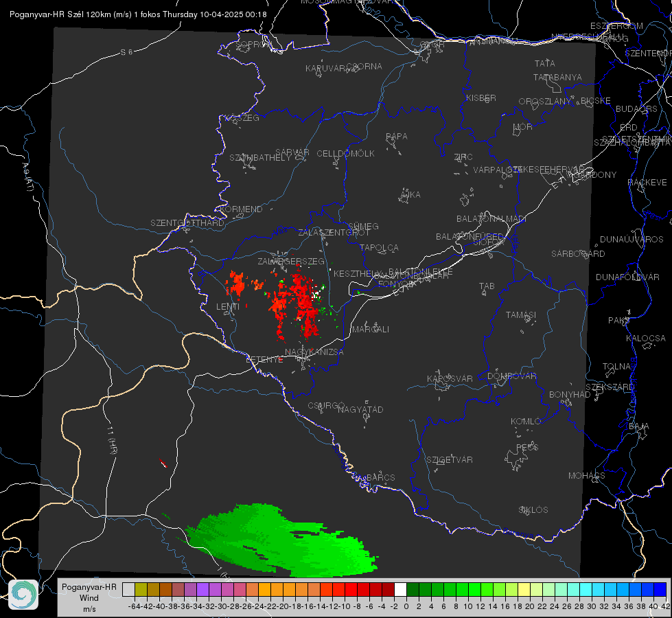Click the PÉCS city label
This screenshot has height=618, width=672.
click(526, 447)
